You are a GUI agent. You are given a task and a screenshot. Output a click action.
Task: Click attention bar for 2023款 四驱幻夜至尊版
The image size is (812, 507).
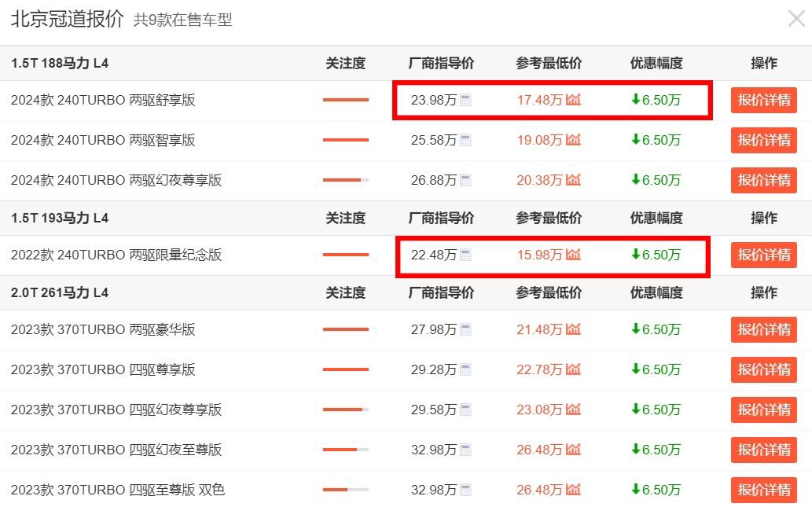coord(346,450)
